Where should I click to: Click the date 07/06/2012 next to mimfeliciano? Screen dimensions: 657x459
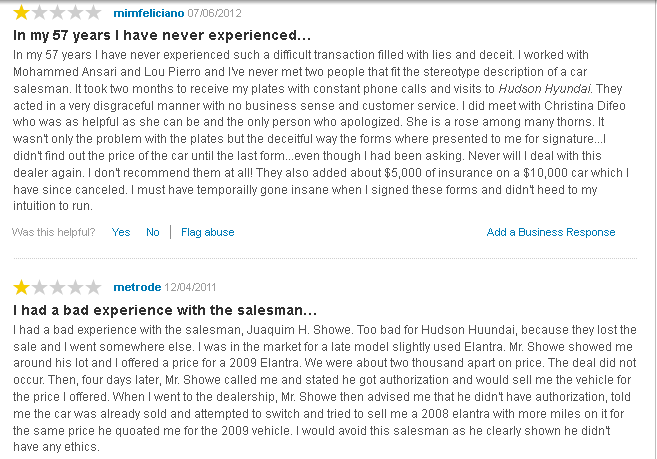(214, 13)
